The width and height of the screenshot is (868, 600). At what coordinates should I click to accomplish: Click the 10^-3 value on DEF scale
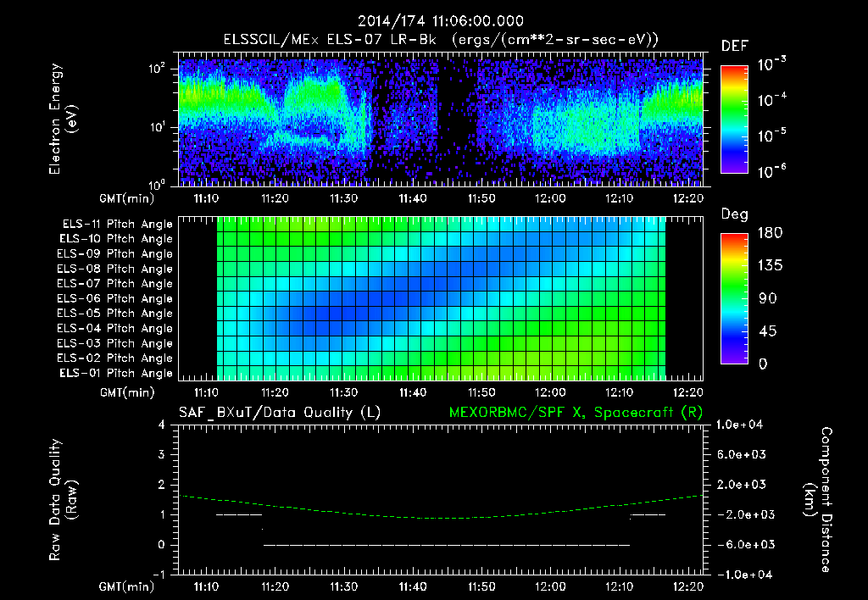tap(771, 64)
